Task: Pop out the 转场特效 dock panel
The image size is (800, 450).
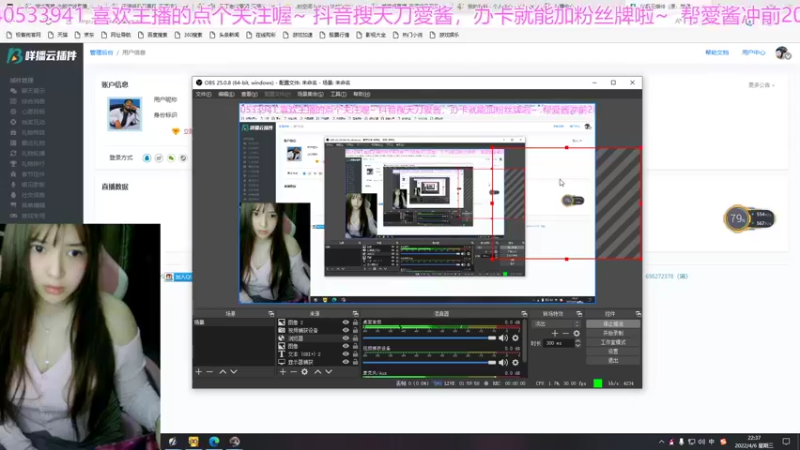Action: 579,313
